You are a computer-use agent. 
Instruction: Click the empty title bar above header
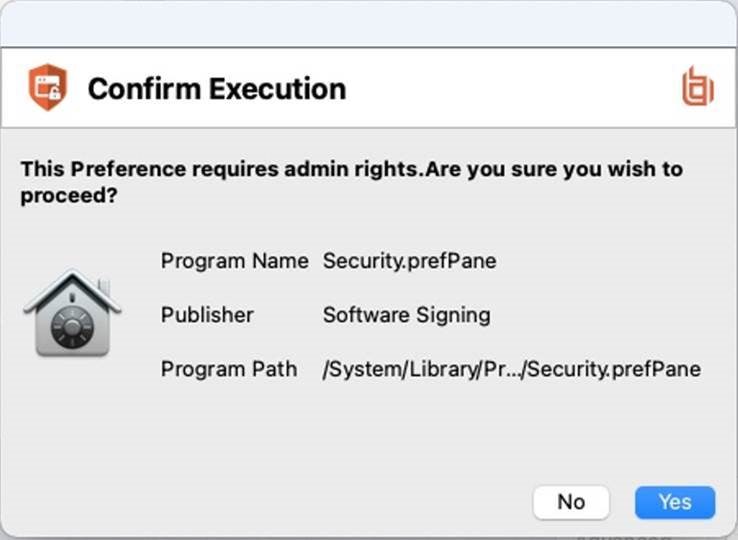tap(369, 24)
